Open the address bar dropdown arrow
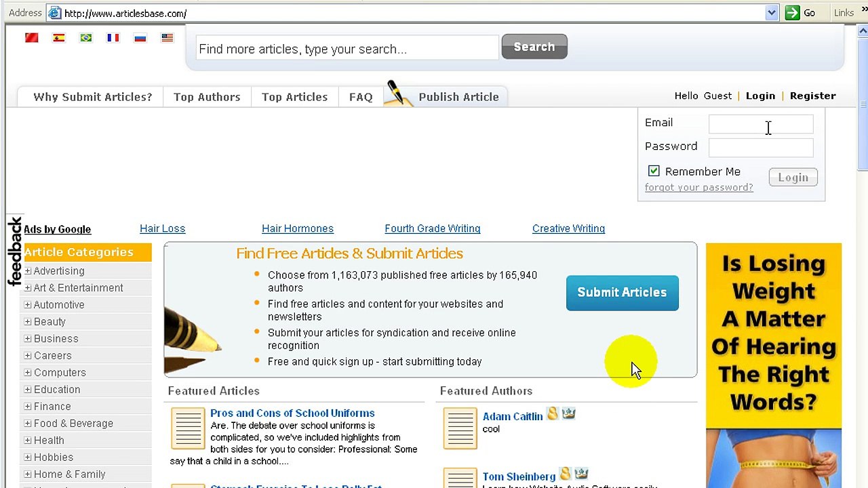The height and width of the screenshot is (488, 868). [772, 13]
